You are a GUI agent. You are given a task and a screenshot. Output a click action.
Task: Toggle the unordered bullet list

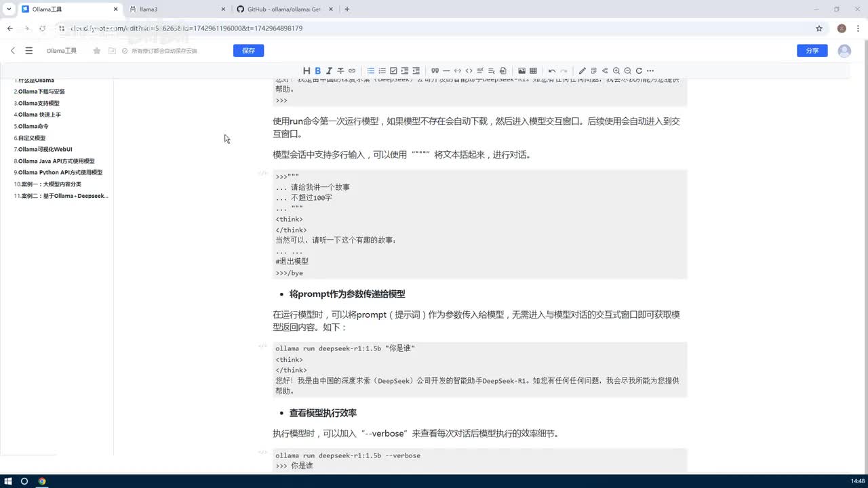pos(371,70)
